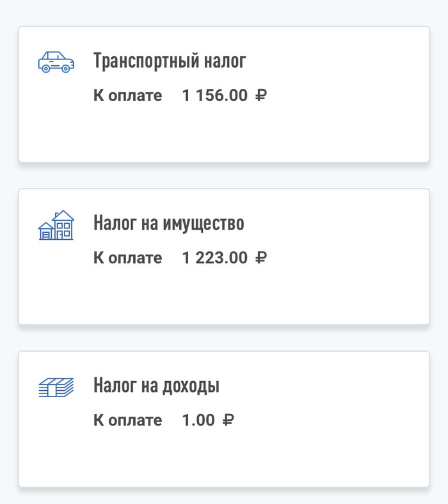Image resolution: width=448 pixels, height=504 pixels.
Task: Click the ruble sign after 1 156.00
Action: click(260, 96)
